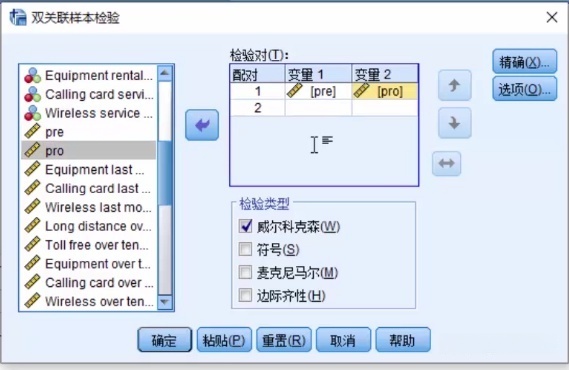Screen dimensions: 569x370
Task: Click the 取消 button
Action: 343,340
